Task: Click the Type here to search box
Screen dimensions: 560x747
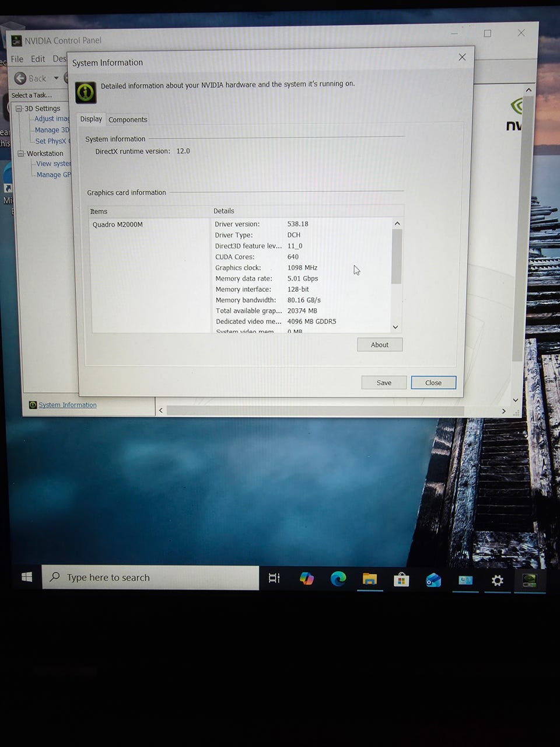Action: click(x=150, y=577)
